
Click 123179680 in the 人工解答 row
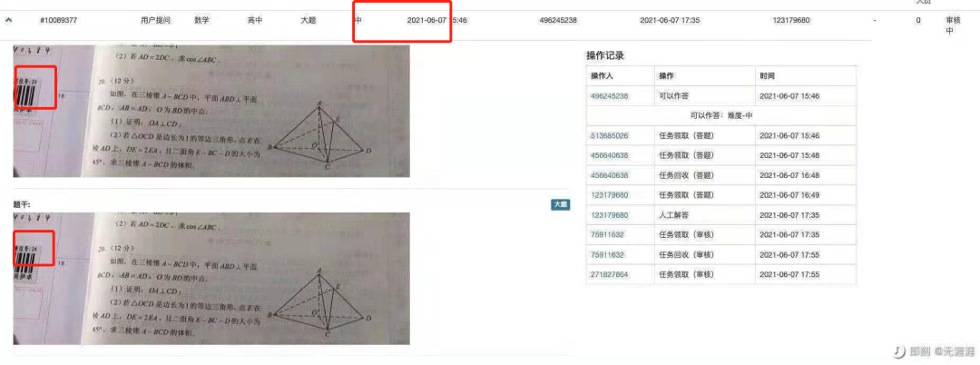pos(610,215)
